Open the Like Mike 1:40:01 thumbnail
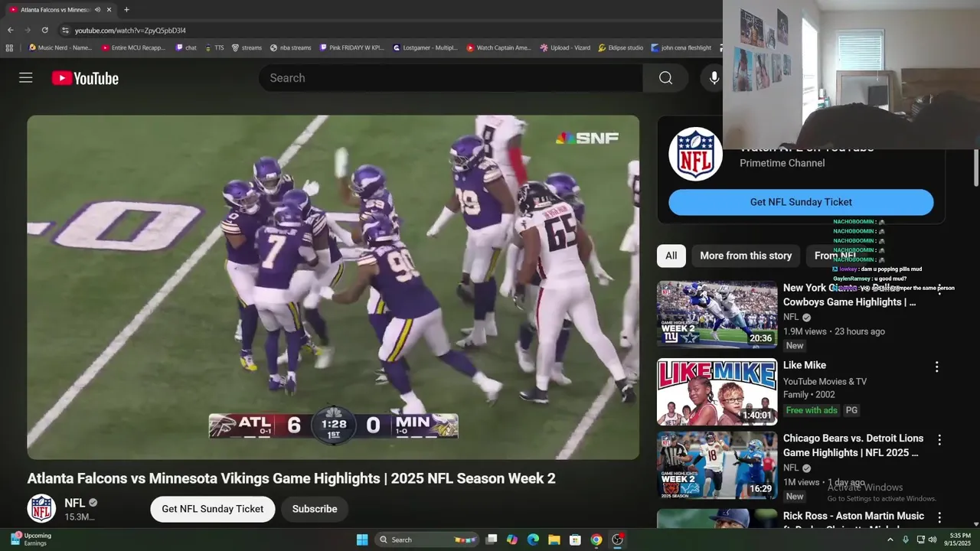Viewport: 980px width, 551px height. [717, 392]
